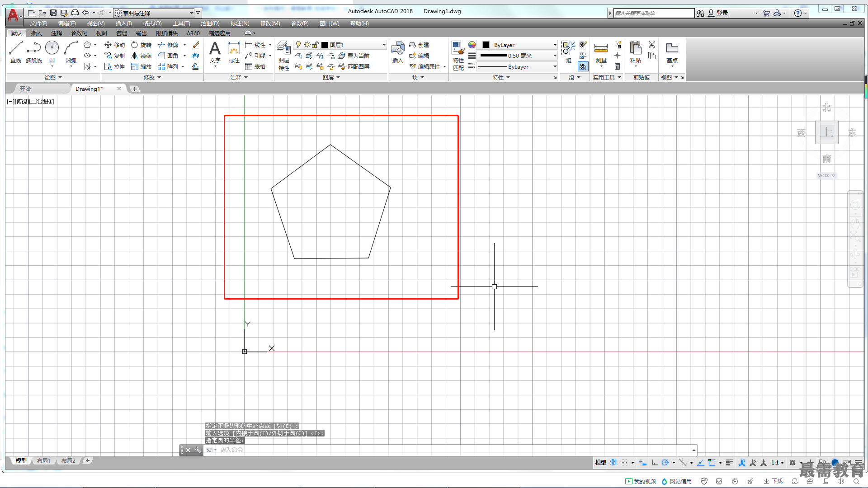The height and width of the screenshot is (488, 868).
Task: Click the Copy (复制) modify tool
Action: pyautogui.click(x=114, y=56)
